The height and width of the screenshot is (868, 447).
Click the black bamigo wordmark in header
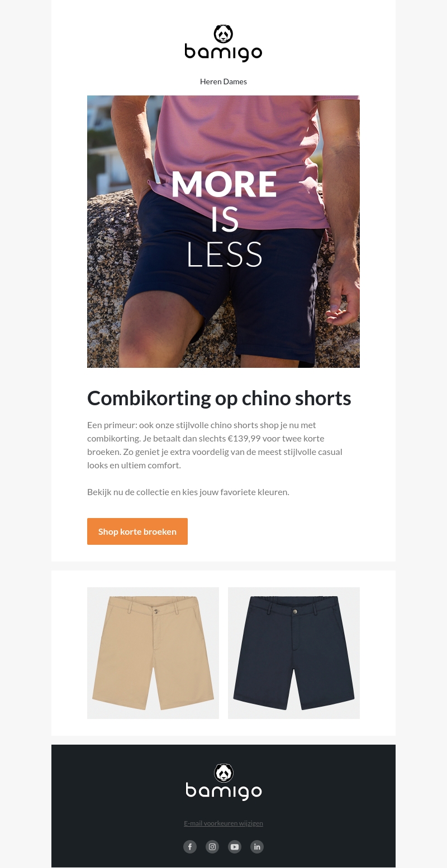[x=223, y=53]
